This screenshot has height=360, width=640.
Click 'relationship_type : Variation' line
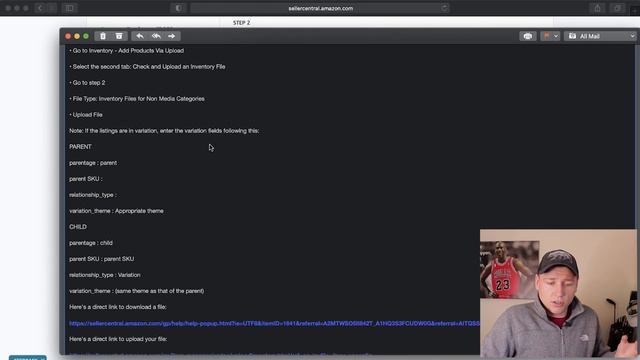coord(105,275)
